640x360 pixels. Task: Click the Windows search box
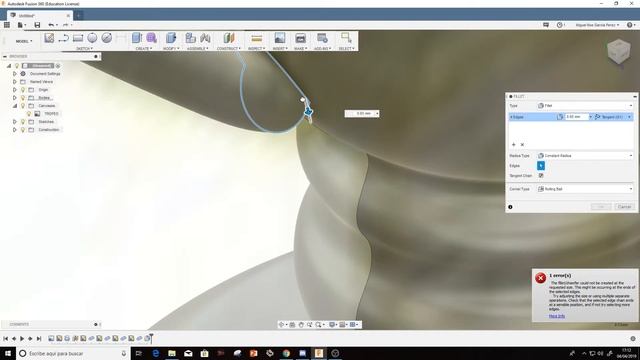73,353
